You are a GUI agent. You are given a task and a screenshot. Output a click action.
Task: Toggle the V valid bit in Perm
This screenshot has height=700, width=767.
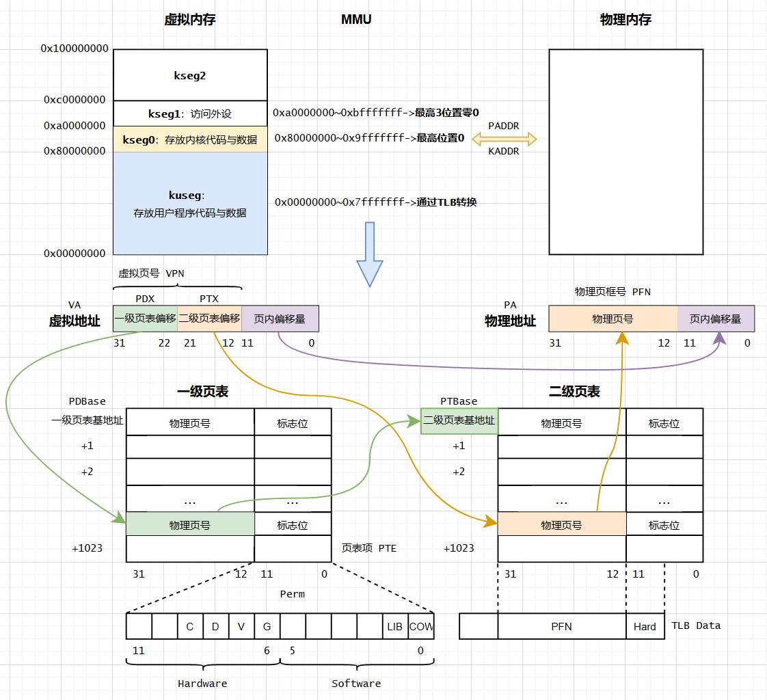pyautogui.click(x=241, y=626)
